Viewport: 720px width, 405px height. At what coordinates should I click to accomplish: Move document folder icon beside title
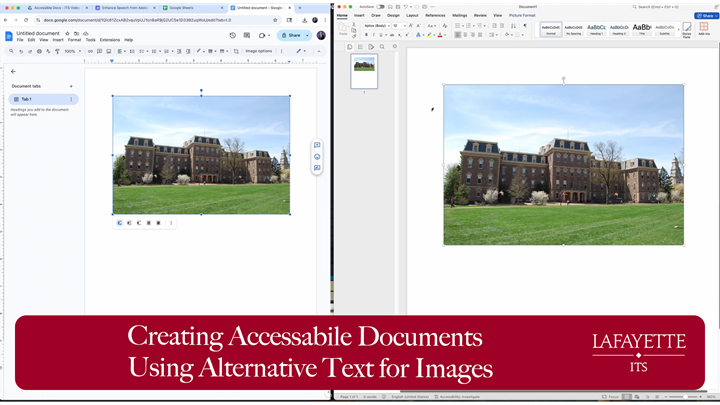[76, 34]
